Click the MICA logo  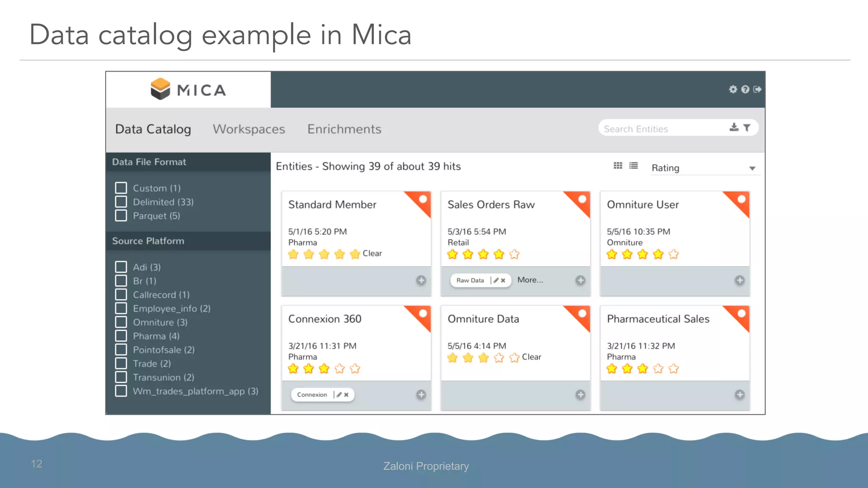188,89
